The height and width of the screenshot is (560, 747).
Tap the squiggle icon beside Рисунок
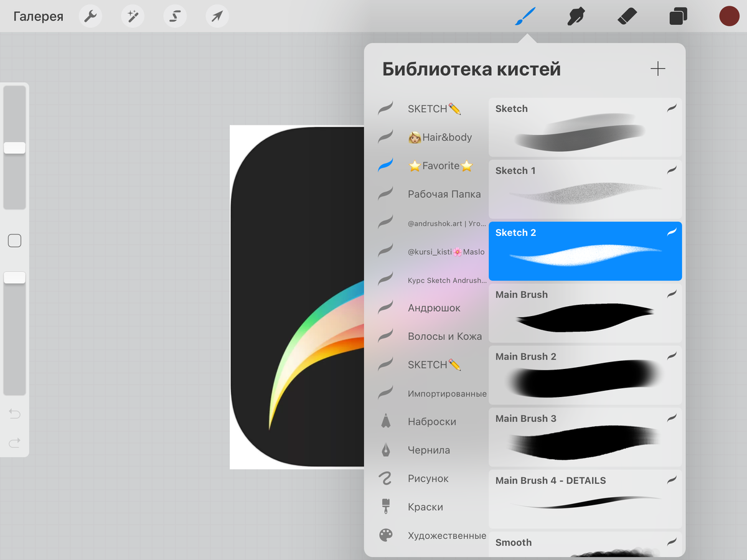point(386,478)
